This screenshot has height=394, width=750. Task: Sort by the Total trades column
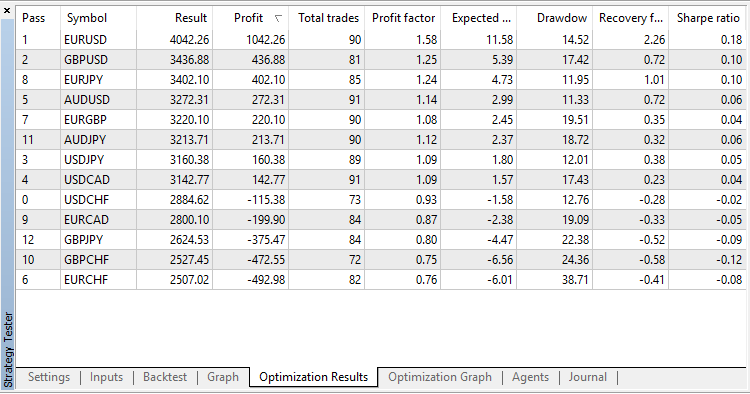[327, 18]
